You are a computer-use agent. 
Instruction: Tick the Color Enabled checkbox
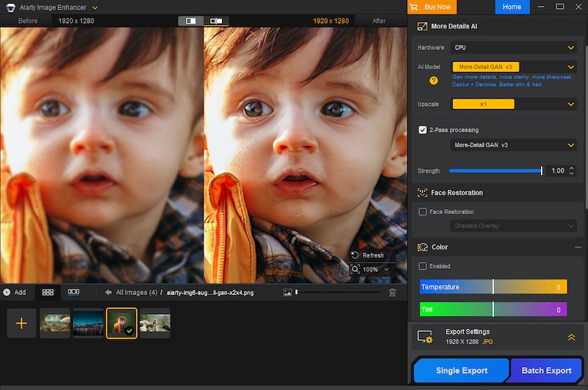(x=423, y=266)
